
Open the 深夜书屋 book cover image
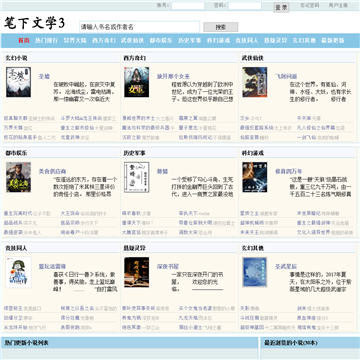pyautogui.click(x=137, y=272)
